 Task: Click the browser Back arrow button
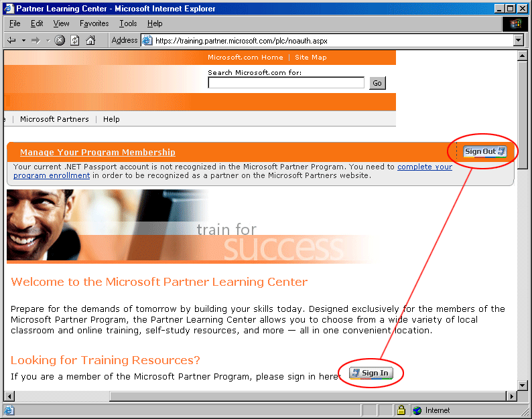point(11,40)
